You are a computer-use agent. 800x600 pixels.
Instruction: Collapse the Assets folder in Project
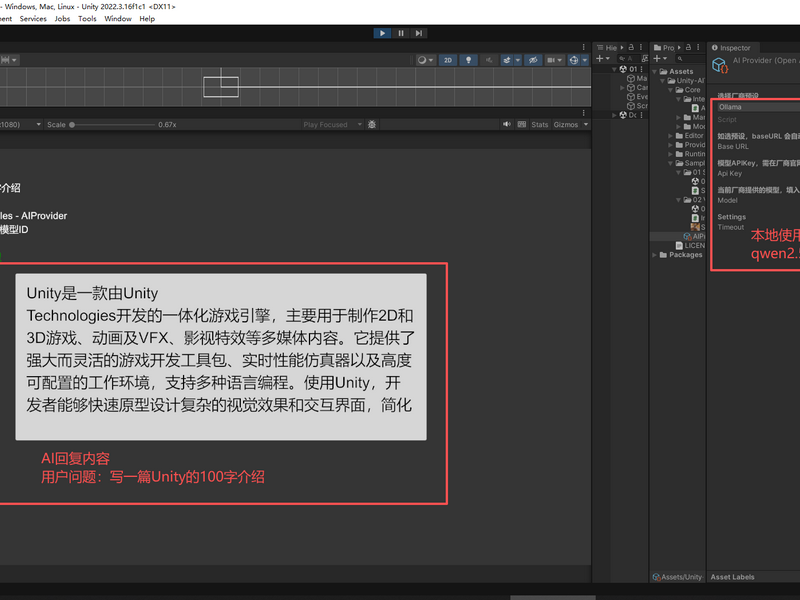pos(655,71)
